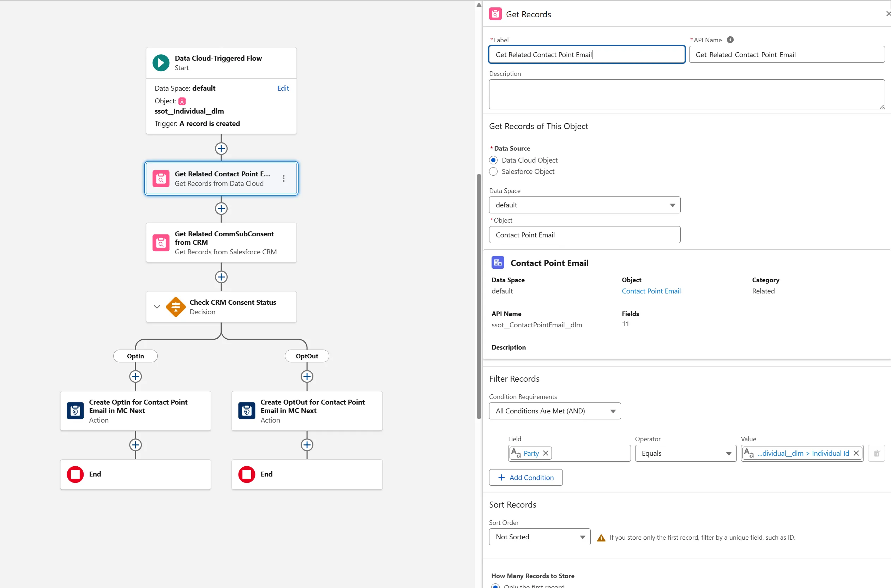The height and width of the screenshot is (588, 891).
Task: Click the Sort Records heading
Action: click(512, 505)
